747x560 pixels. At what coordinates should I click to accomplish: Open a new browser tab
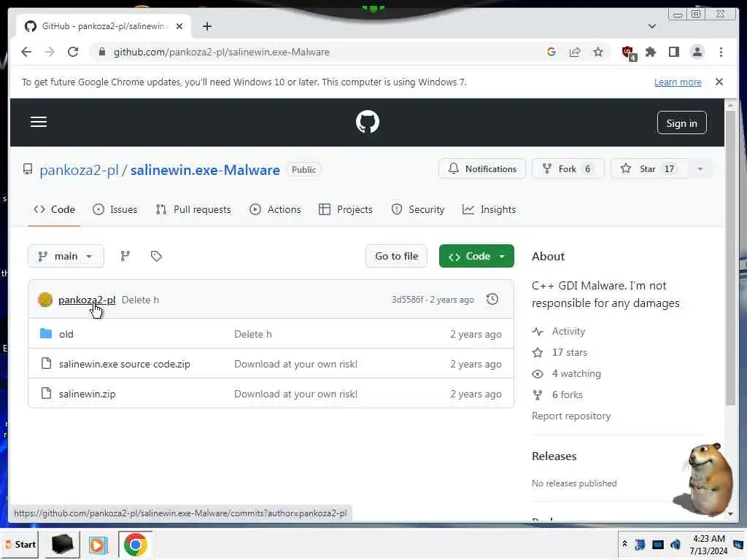206,26
